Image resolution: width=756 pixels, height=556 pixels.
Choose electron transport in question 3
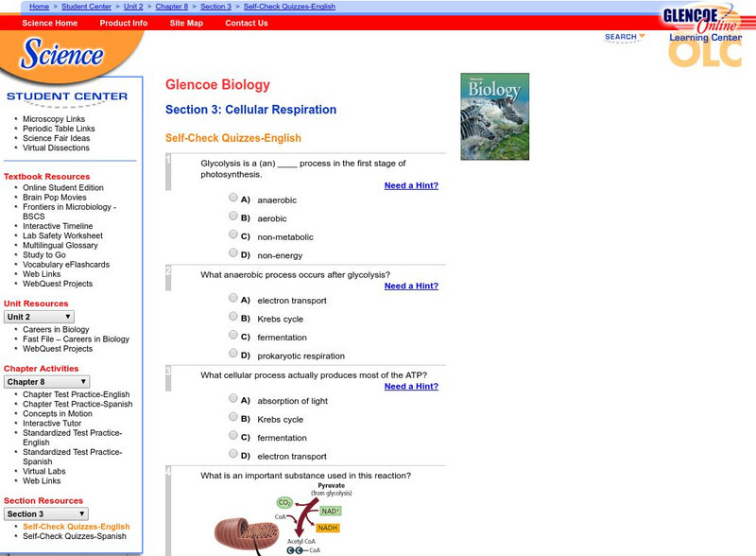[x=233, y=453]
